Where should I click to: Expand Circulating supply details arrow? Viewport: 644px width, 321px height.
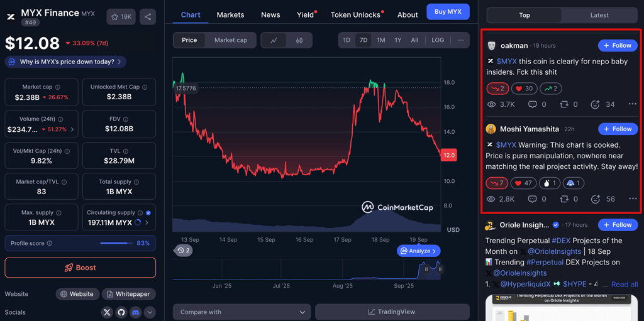click(147, 223)
